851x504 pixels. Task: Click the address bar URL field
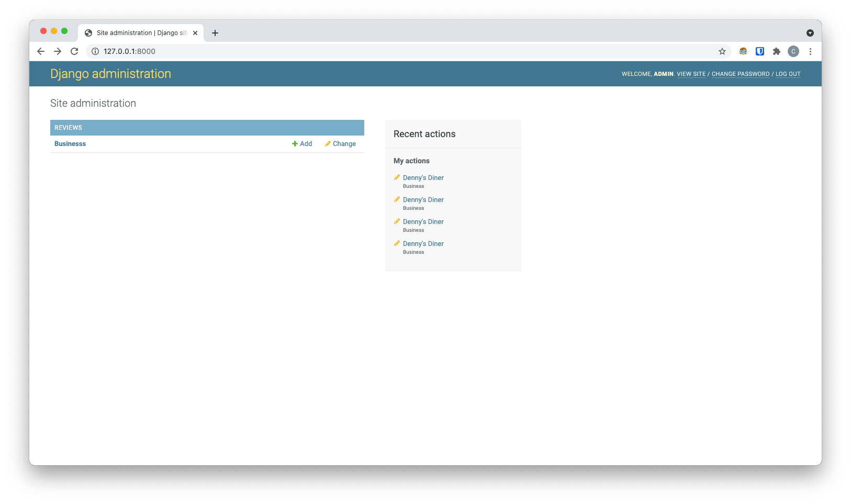coord(366,51)
